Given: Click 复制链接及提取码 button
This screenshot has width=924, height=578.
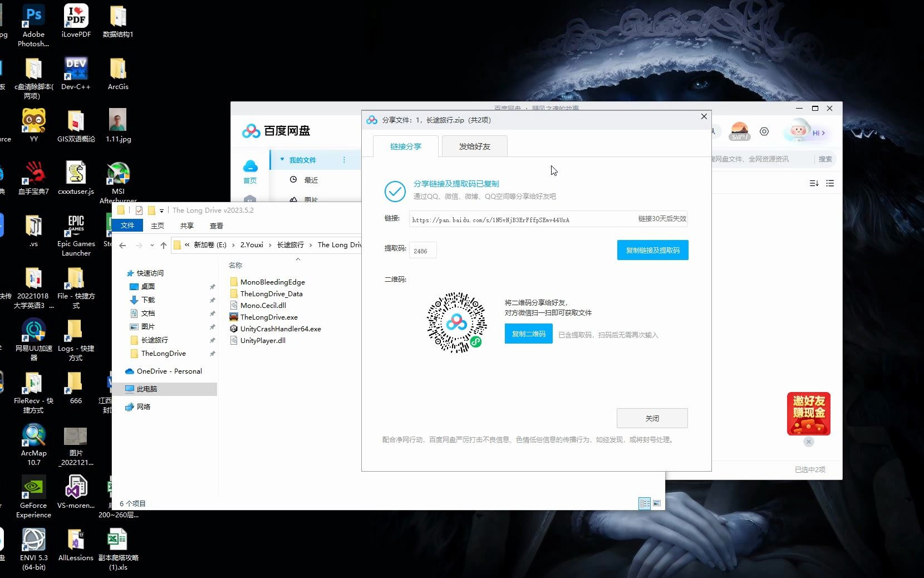Looking at the screenshot, I should 652,250.
